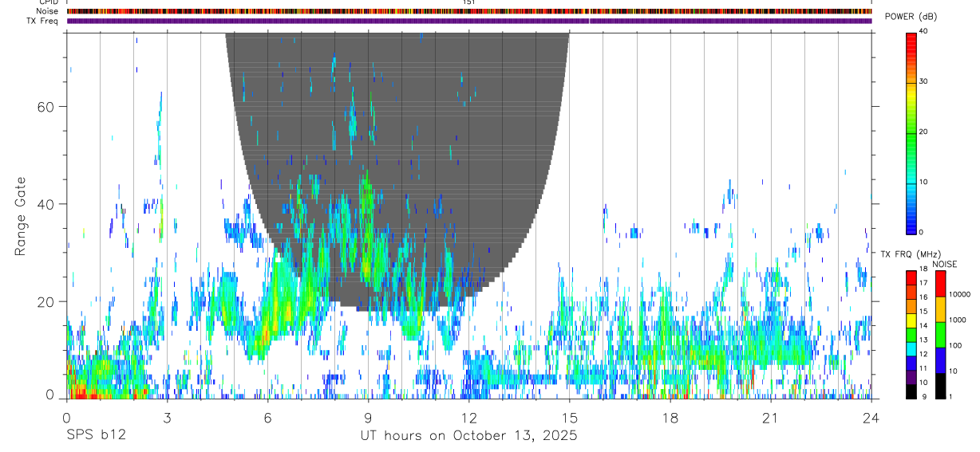Select the blue segment of NOISE legend bar
Image resolution: width=980 pixels, height=452 pixels.
coord(940,360)
